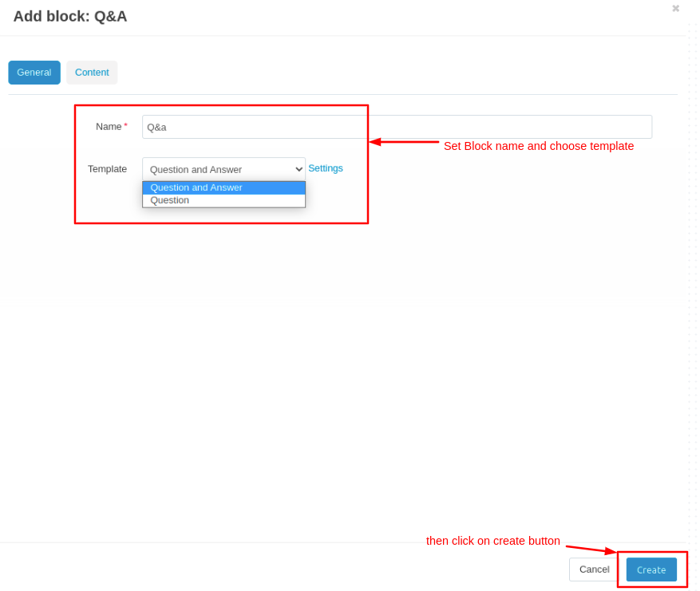Choose the 'Question' template option
The width and height of the screenshot is (700, 591).
pyautogui.click(x=223, y=200)
